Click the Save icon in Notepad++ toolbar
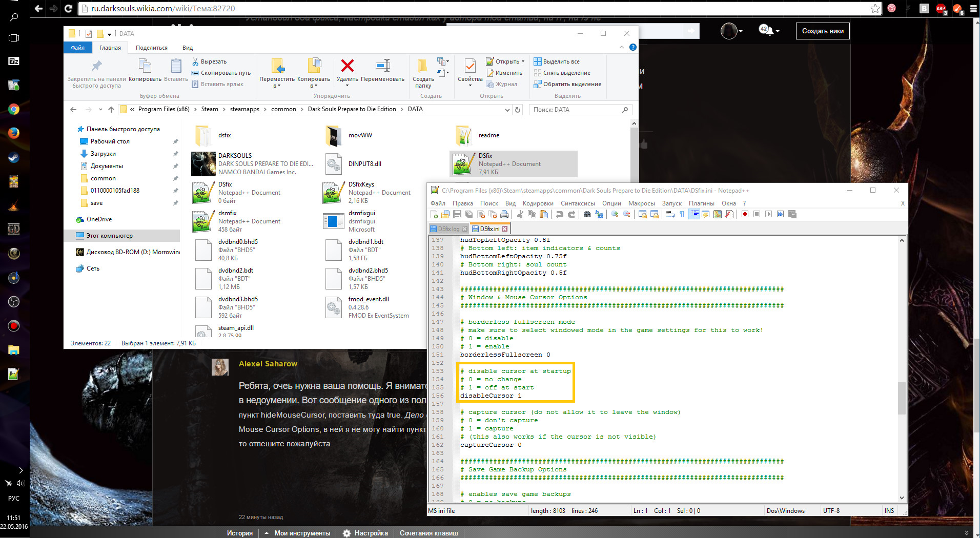The image size is (980, 538). tap(457, 214)
